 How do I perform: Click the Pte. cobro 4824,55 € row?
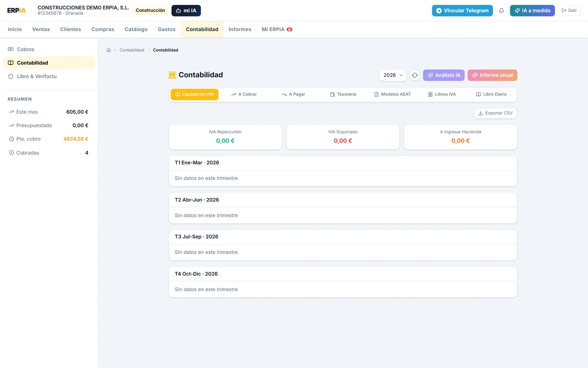pos(49,139)
